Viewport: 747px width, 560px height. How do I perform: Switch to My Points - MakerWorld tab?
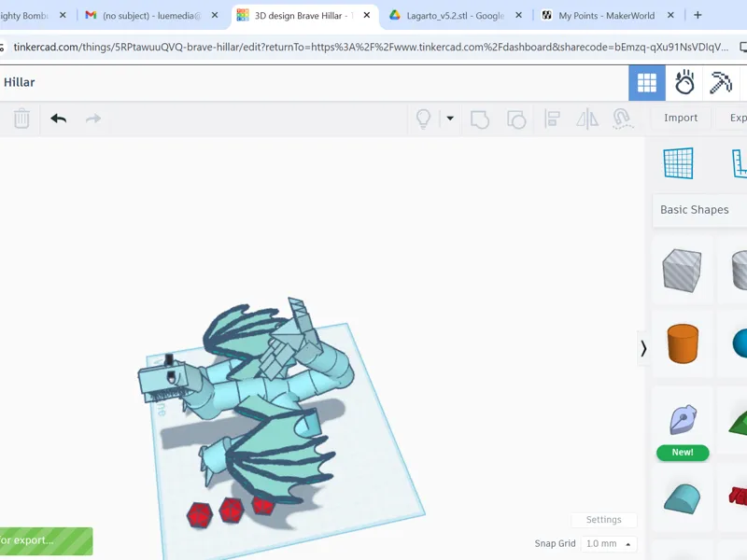coord(606,16)
